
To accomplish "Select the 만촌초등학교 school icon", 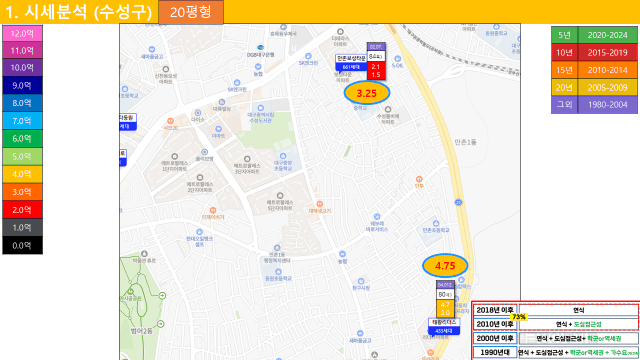I will tap(436, 223).
